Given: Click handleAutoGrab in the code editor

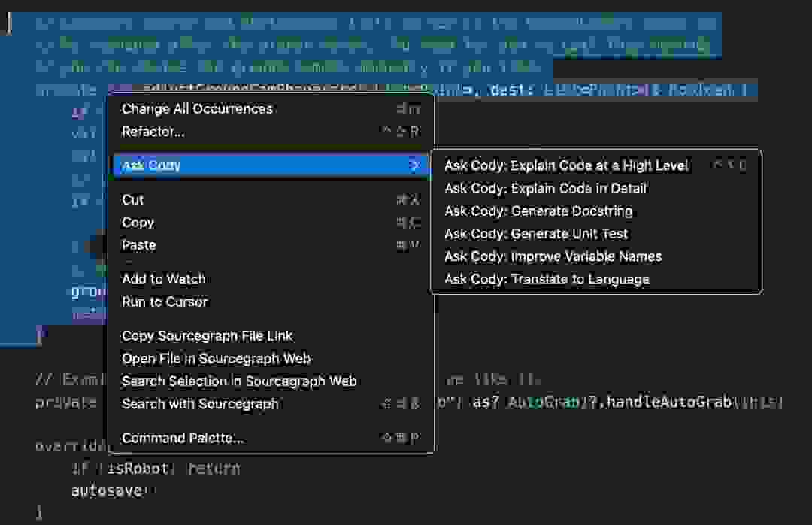Looking at the screenshot, I should pos(668,402).
